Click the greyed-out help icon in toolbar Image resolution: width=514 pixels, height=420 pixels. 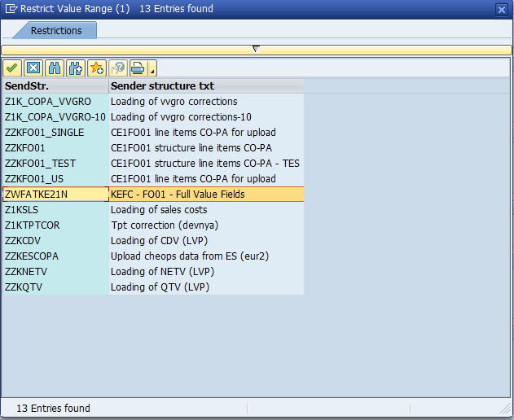(x=118, y=68)
